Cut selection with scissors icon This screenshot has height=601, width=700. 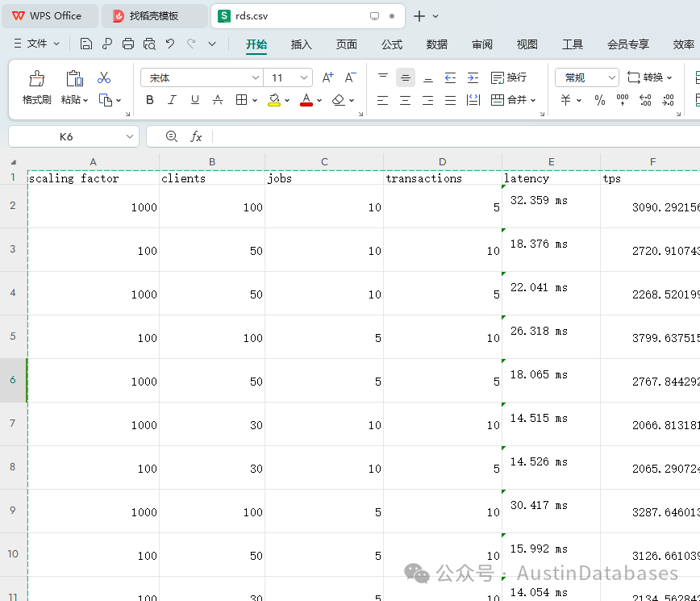(104, 77)
